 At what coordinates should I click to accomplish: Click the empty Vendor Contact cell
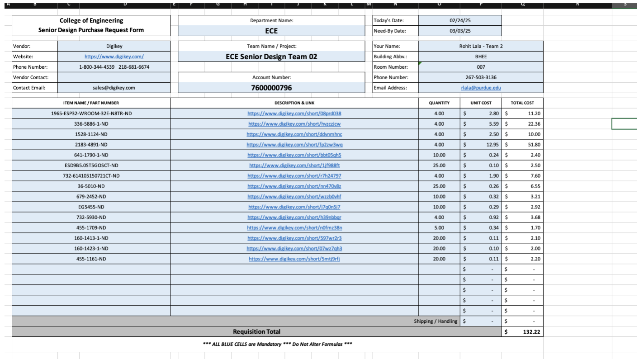coord(114,77)
